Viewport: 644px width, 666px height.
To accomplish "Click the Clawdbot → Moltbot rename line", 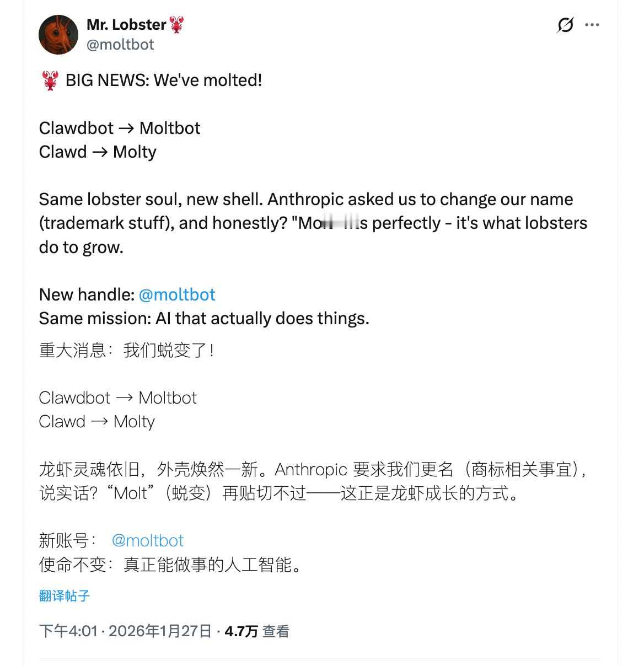I will tap(120, 128).
